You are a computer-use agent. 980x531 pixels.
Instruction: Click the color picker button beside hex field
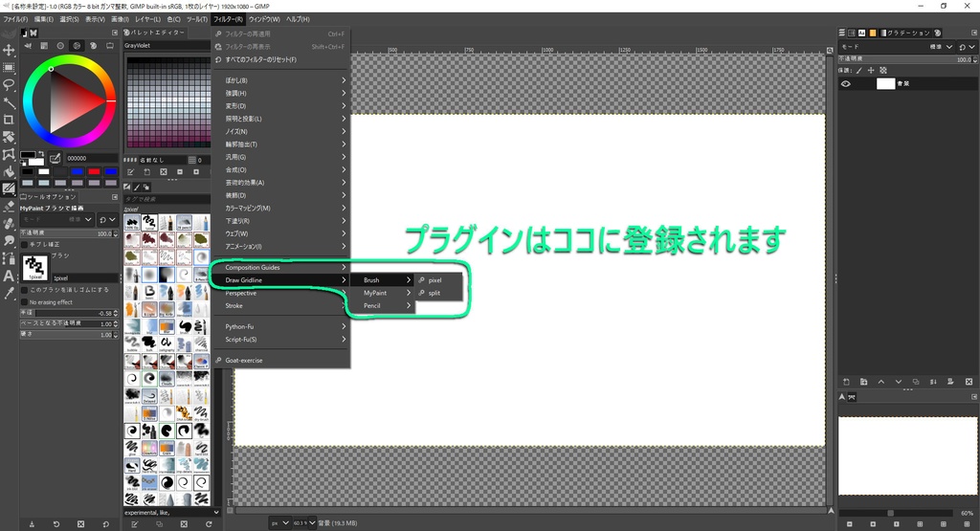55,158
